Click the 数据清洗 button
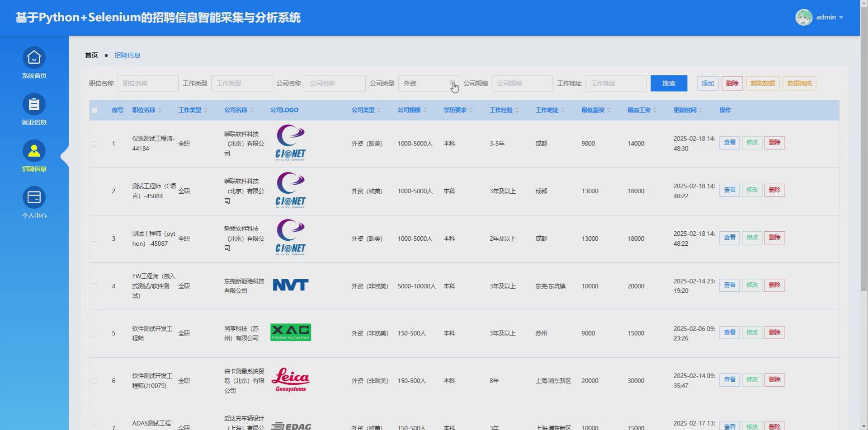The image size is (868, 430). click(x=799, y=83)
